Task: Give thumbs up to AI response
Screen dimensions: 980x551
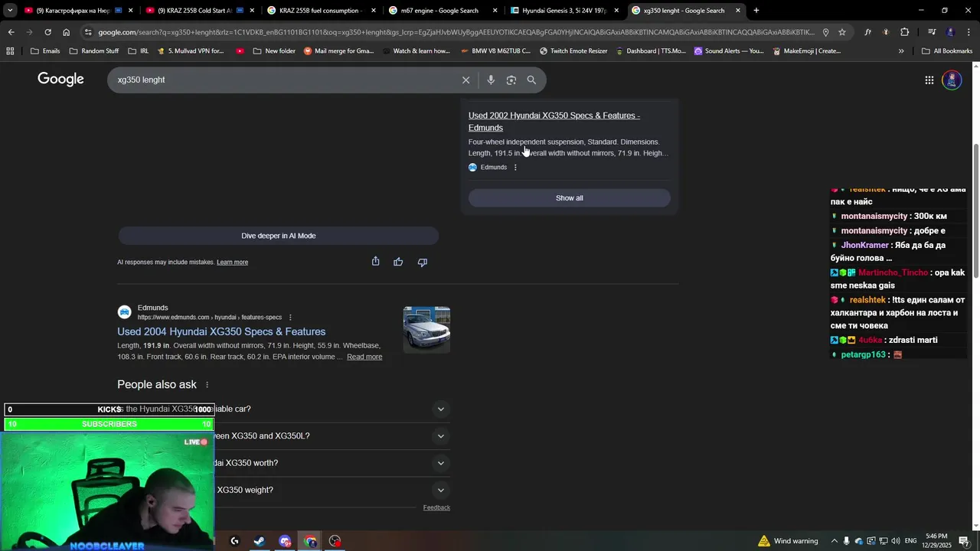Action: point(398,262)
